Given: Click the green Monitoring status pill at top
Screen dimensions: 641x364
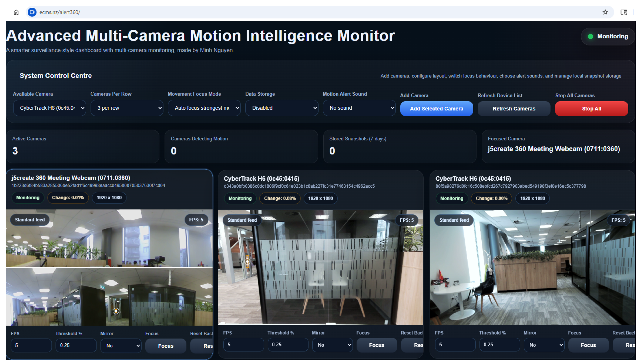Looking at the screenshot, I should 608,36.
